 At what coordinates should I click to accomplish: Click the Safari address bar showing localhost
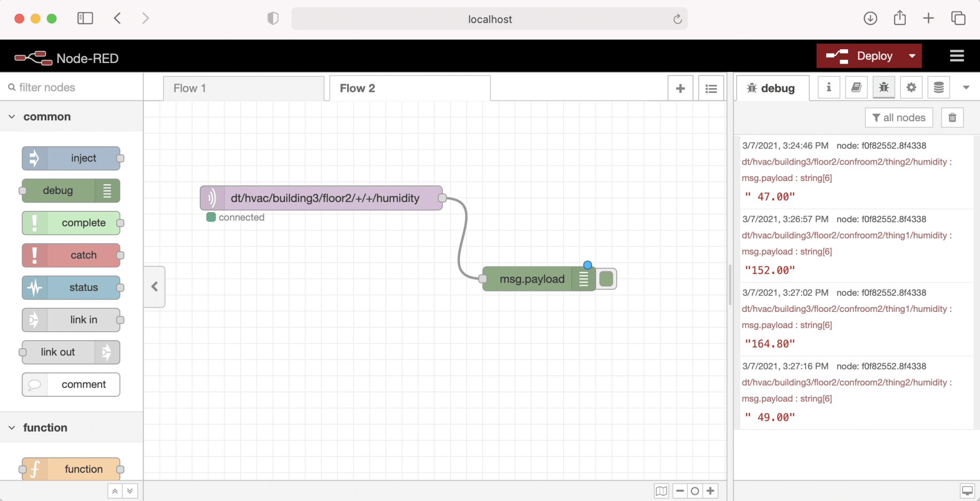point(489,19)
